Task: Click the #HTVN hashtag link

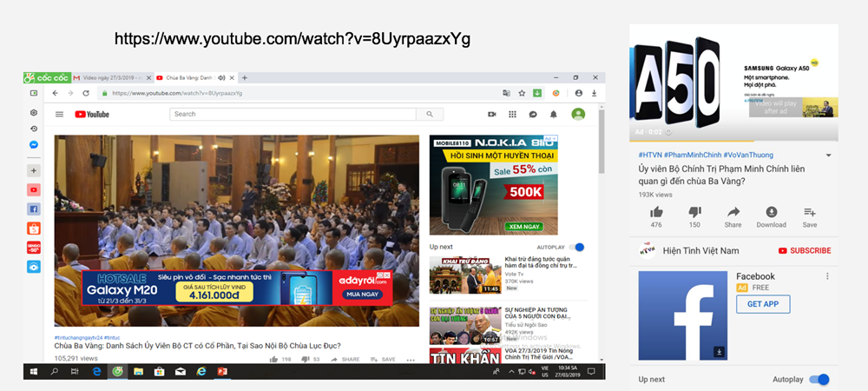Action: (650, 155)
